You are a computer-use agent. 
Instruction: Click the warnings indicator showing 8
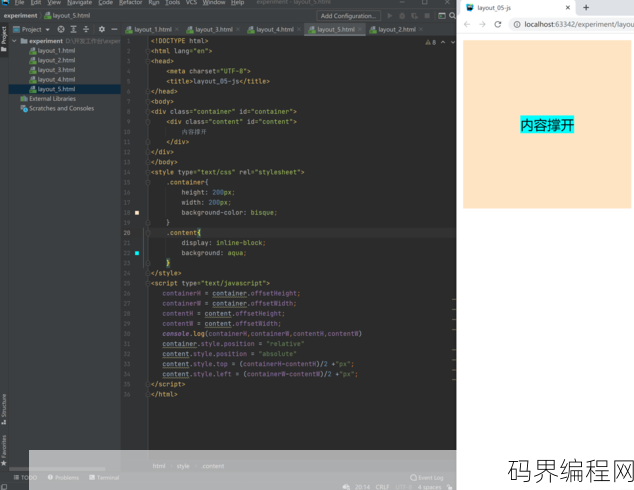coord(430,42)
